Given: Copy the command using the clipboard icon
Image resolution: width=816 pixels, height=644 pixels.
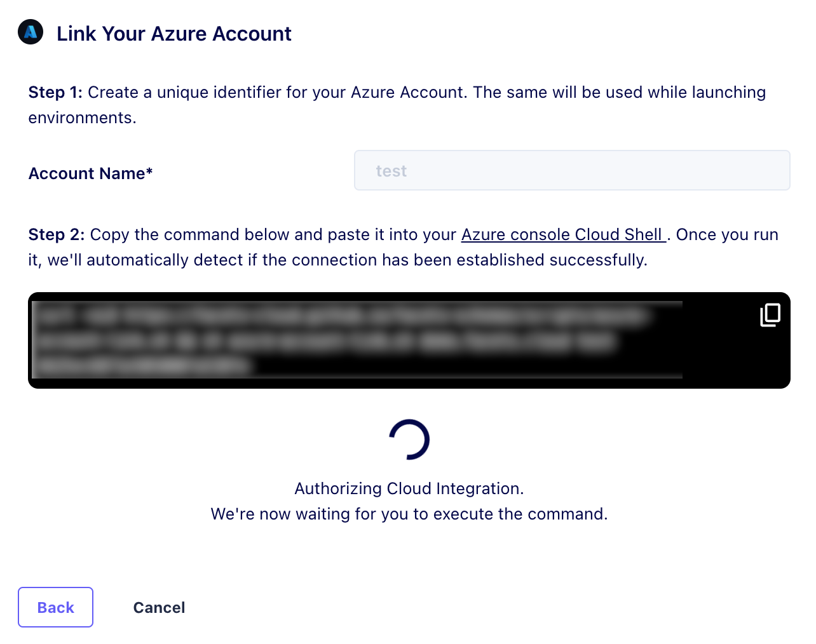Looking at the screenshot, I should 770,315.
